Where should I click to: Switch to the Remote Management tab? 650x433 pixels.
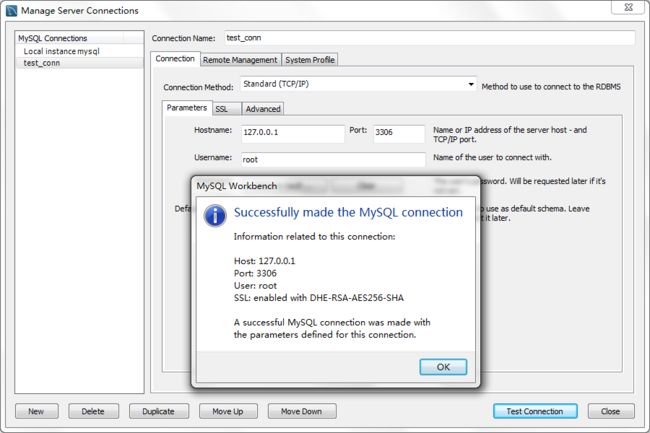tap(240, 60)
